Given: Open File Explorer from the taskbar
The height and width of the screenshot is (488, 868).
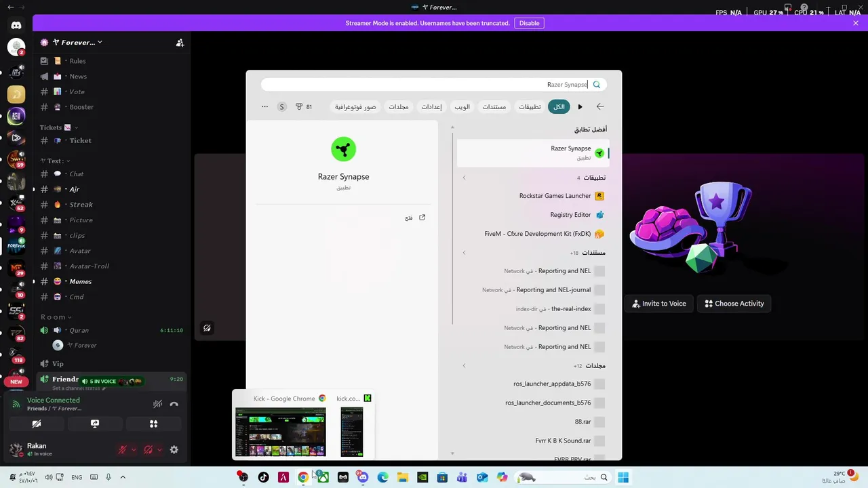Looking at the screenshot, I should pos(402,477).
